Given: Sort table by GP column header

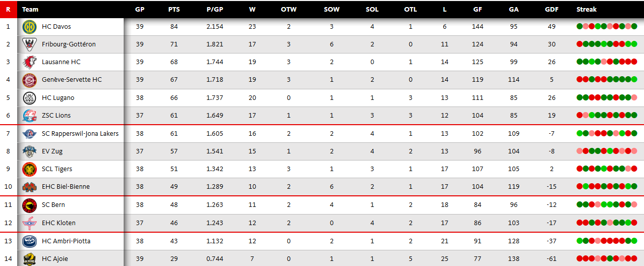Looking at the screenshot, I should point(140,9).
